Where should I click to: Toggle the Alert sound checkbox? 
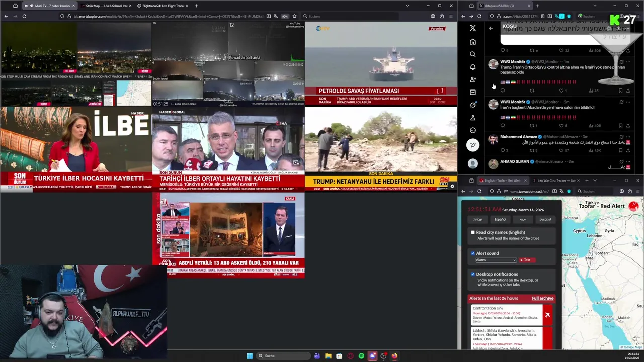coord(473,253)
